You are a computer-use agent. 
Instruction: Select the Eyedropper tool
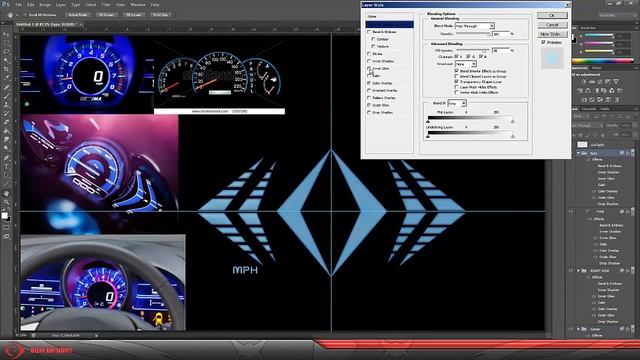click(x=6, y=78)
